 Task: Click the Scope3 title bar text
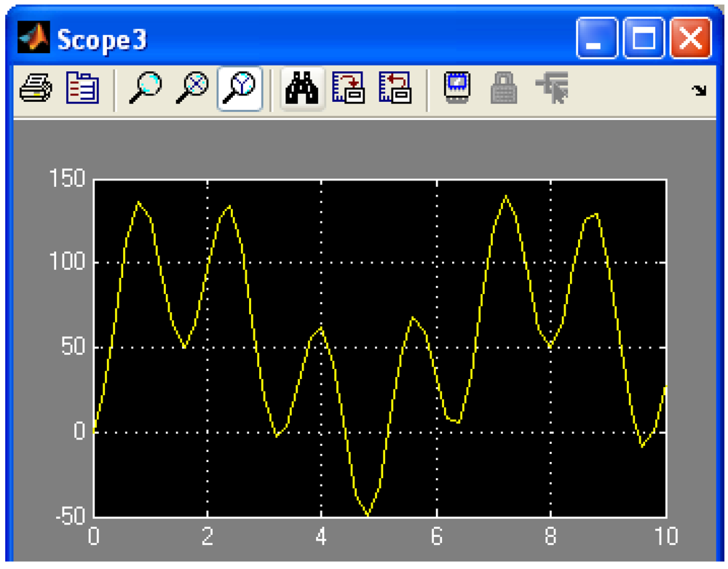(x=102, y=40)
